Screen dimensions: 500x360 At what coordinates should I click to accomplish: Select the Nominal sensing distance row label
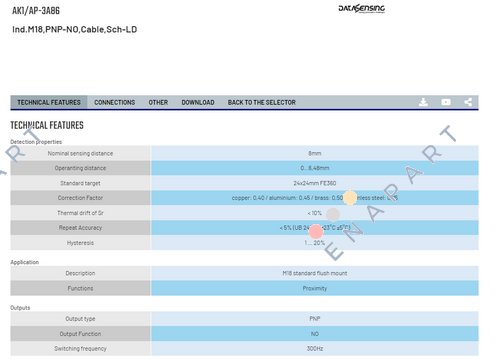point(80,153)
